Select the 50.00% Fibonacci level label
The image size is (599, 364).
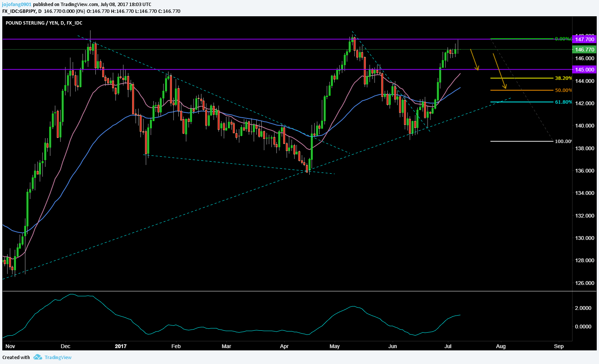click(563, 90)
